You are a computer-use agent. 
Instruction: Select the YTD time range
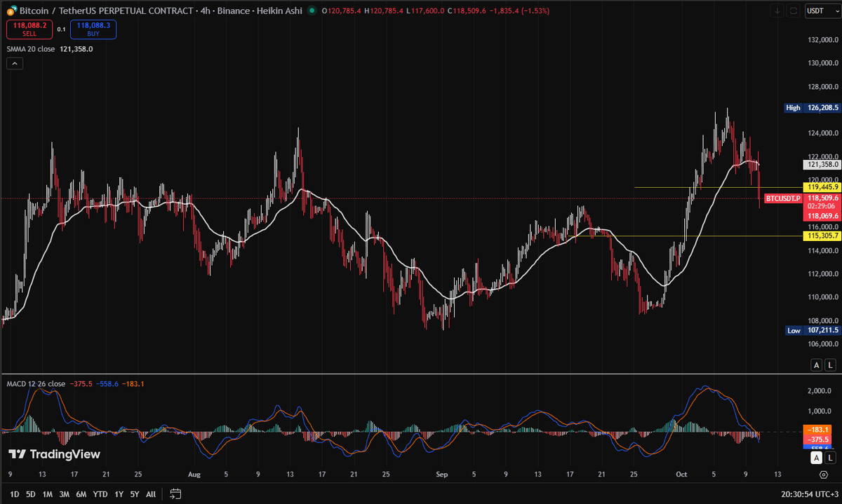pos(100,494)
